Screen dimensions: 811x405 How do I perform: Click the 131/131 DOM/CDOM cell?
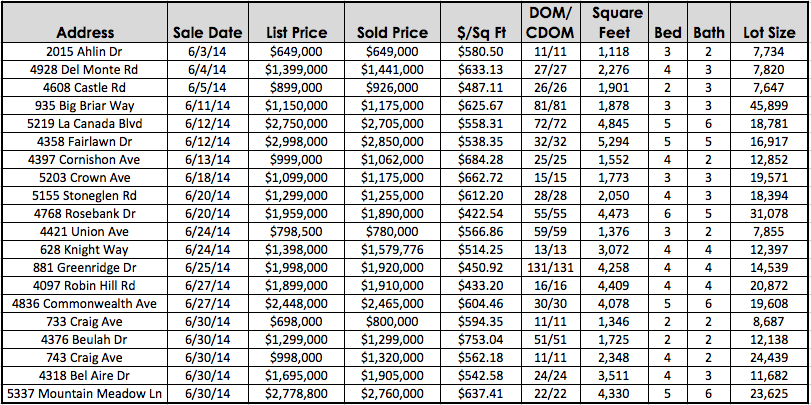(x=550, y=268)
